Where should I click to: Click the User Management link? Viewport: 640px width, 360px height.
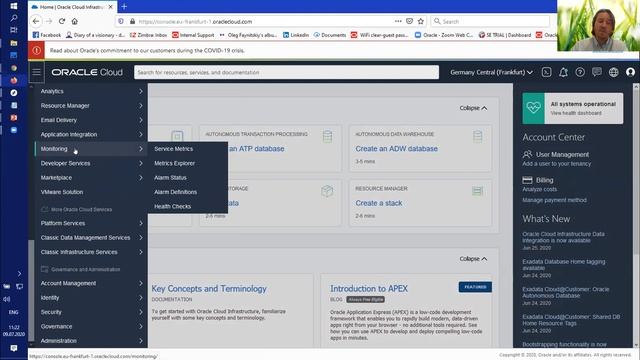(x=562, y=154)
